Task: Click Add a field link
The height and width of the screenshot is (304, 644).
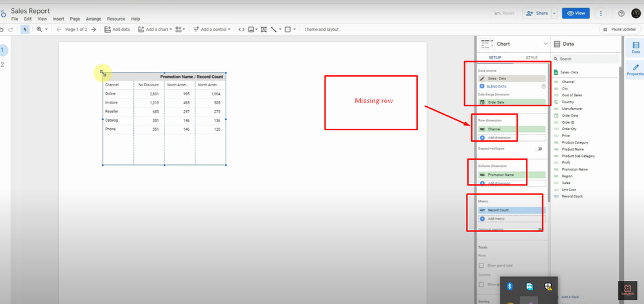Action: (571, 297)
